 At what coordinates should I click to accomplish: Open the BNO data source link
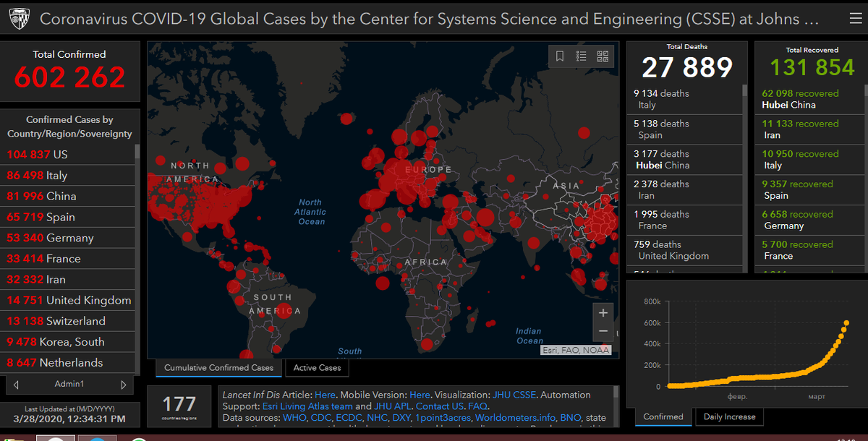[x=571, y=418]
